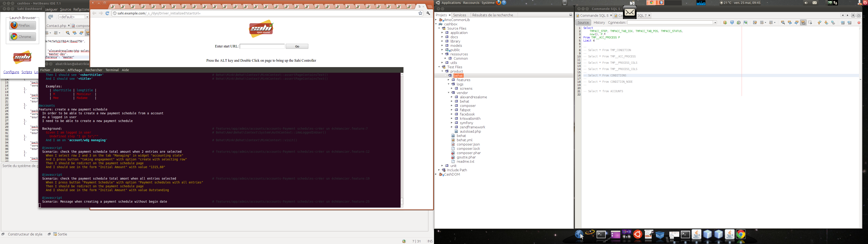This screenshot has width=868, height=244.
Task: Open Chrome from the bottom dock
Action: tap(741, 234)
